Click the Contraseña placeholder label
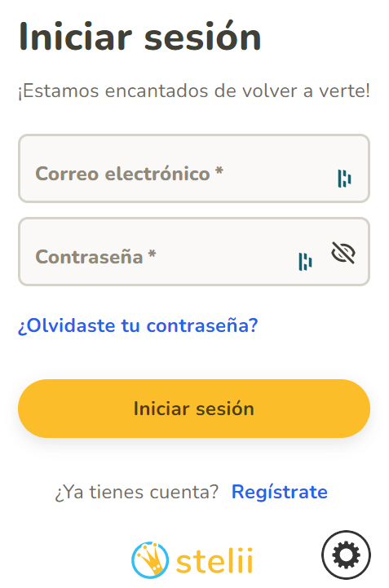The width and height of the screenshot is (389, 588). click(x=89, y=257)
